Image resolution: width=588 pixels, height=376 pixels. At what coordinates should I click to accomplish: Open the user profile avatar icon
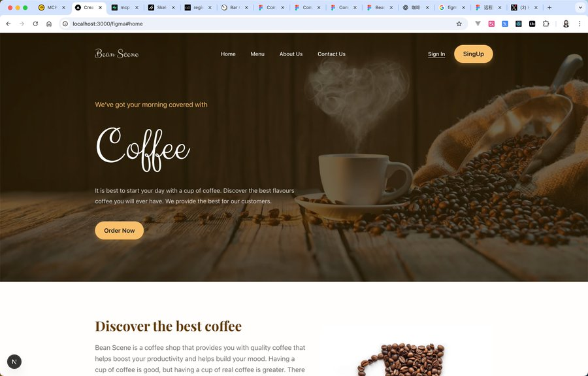point(566,24)
